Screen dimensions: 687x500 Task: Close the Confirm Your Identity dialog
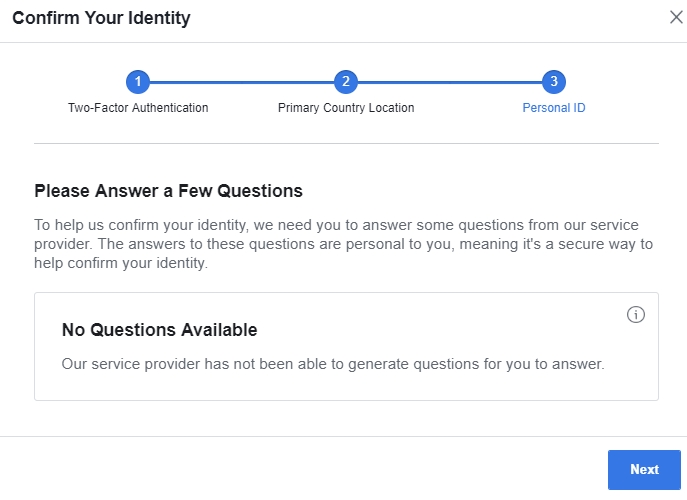pos(676,17)
